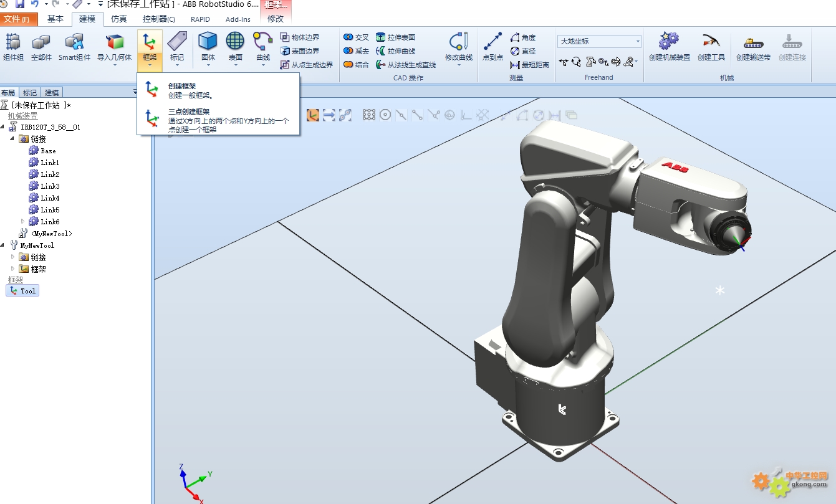Open the 修改 modify contextual tab
The width and height of the screenshot is (836, 504).
[x=276, y=19]
